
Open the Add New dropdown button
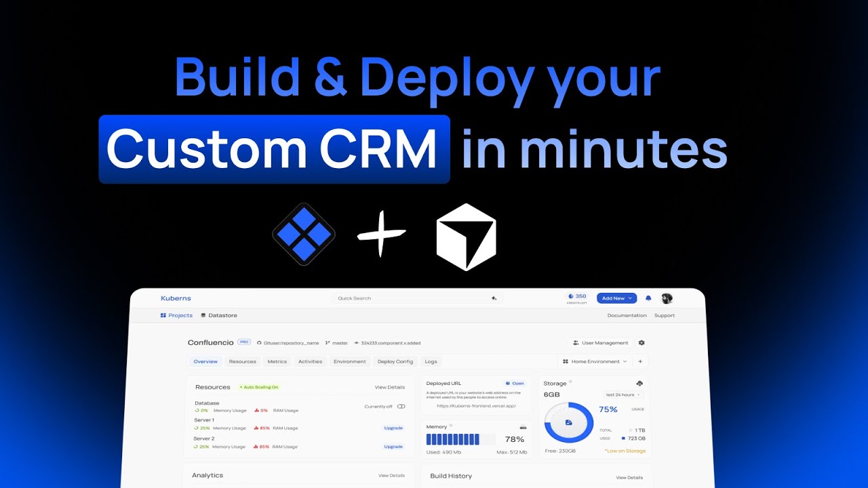click(617, 298)
